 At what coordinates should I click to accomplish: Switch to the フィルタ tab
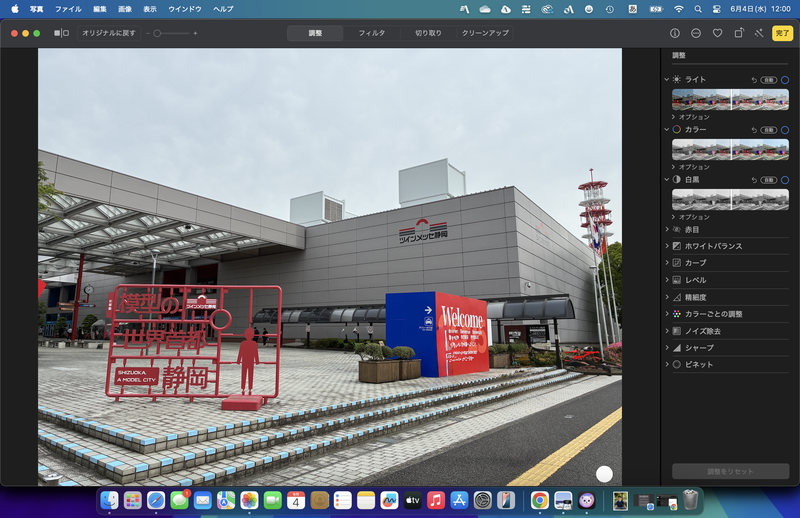pos(372,33)
